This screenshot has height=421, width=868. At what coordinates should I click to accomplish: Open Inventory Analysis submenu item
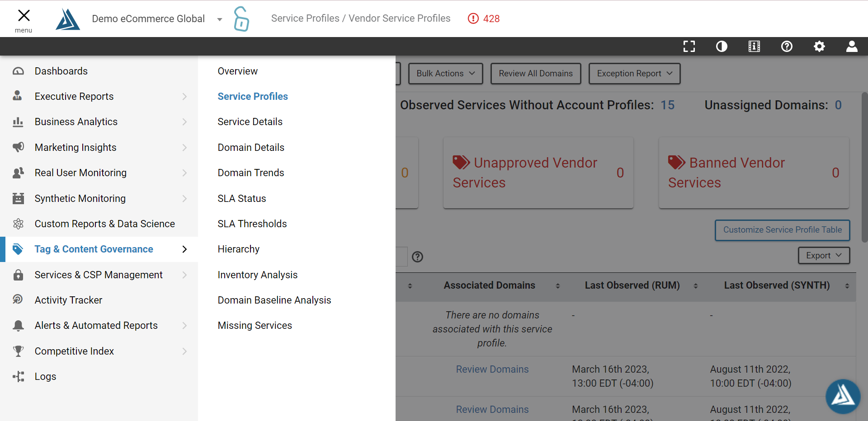click(258, 275)
